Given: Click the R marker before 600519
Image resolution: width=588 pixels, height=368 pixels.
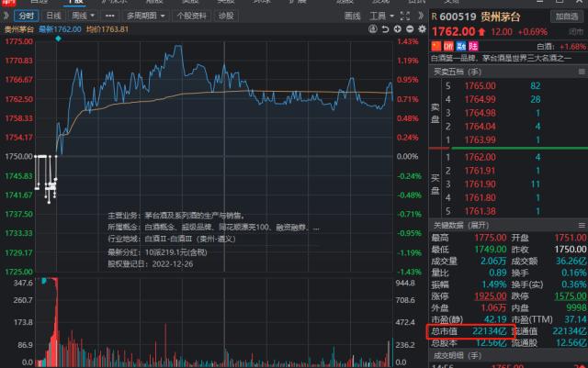Looking at the screenshot, I should [x=435, y=17].
